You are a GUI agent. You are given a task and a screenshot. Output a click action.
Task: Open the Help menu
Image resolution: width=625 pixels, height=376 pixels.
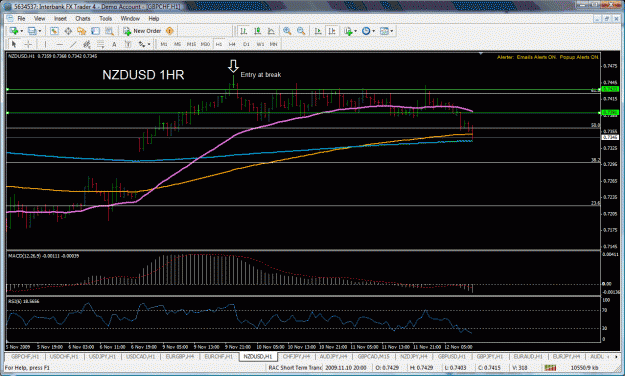[154, 18]
